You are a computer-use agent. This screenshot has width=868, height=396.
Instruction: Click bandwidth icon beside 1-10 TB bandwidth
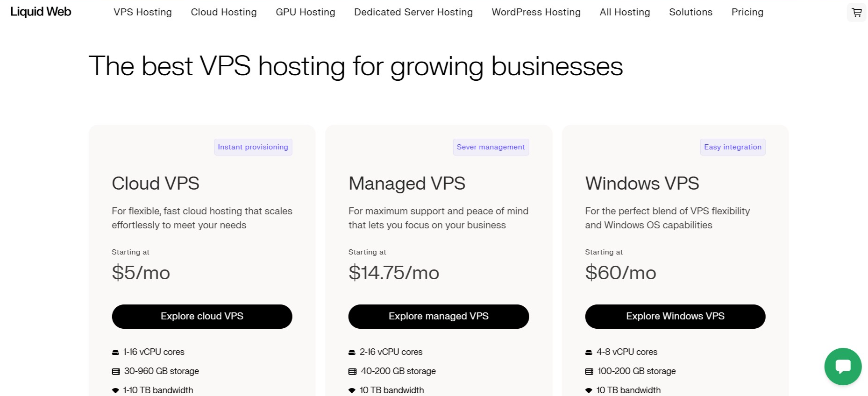115,390
